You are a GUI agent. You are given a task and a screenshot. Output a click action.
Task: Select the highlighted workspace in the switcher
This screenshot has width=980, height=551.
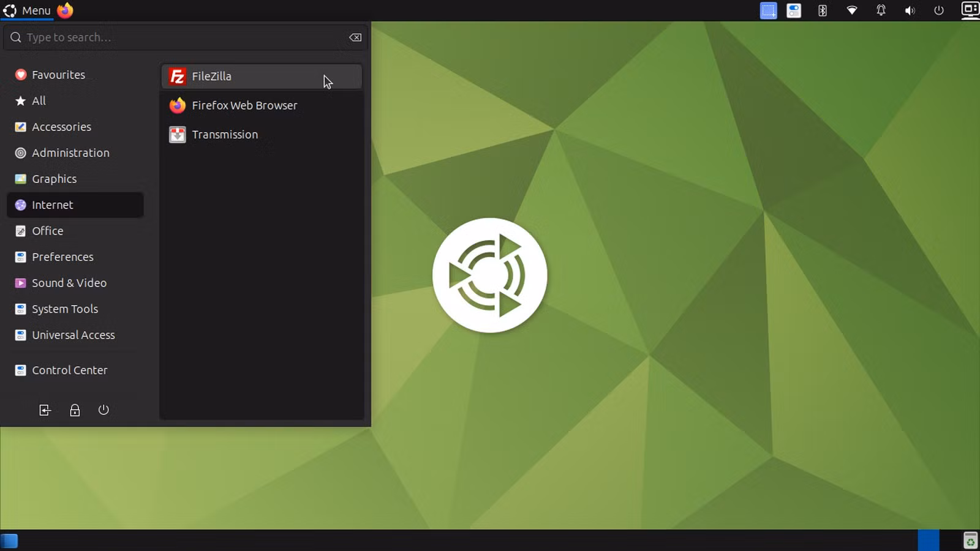point(929,541)
